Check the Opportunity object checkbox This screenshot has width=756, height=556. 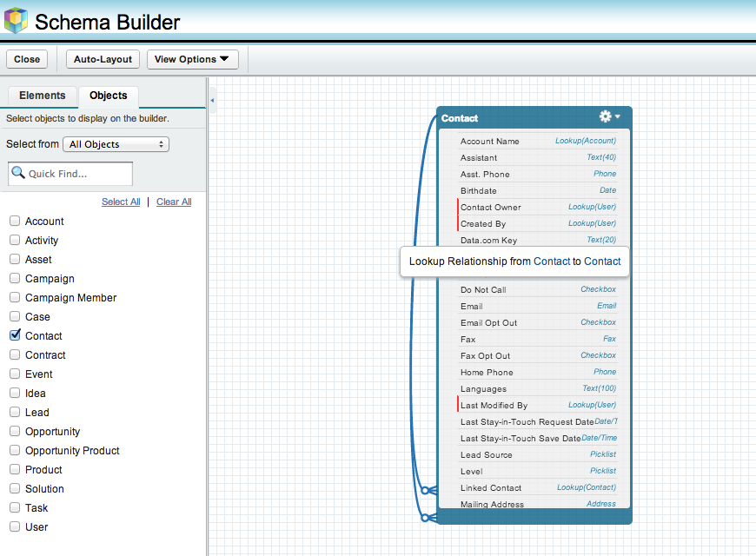[15, 431]
